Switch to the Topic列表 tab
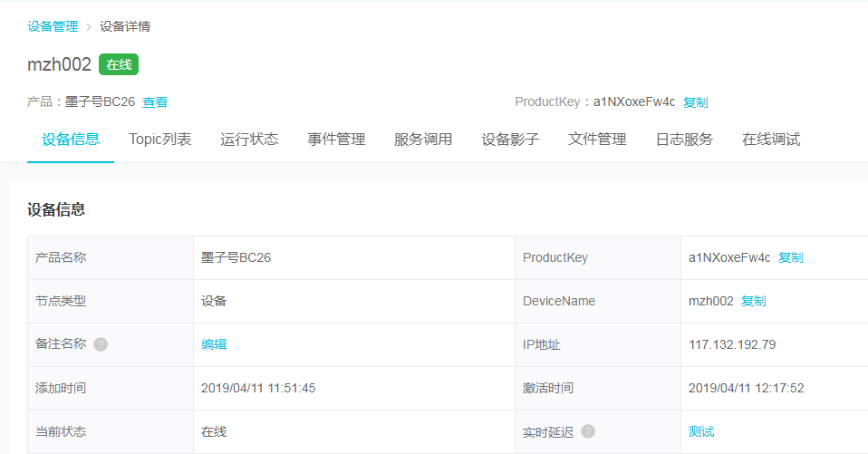 pyautogui.click(x=160, y=140)
